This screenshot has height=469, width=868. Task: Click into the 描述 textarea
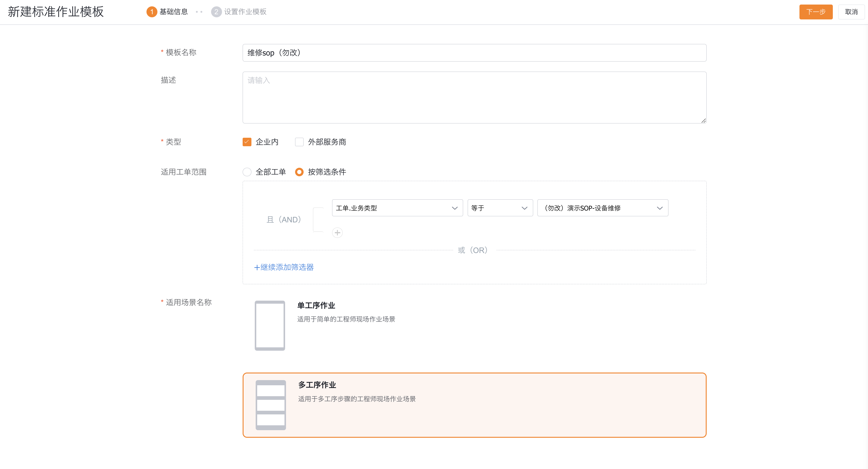474,97
